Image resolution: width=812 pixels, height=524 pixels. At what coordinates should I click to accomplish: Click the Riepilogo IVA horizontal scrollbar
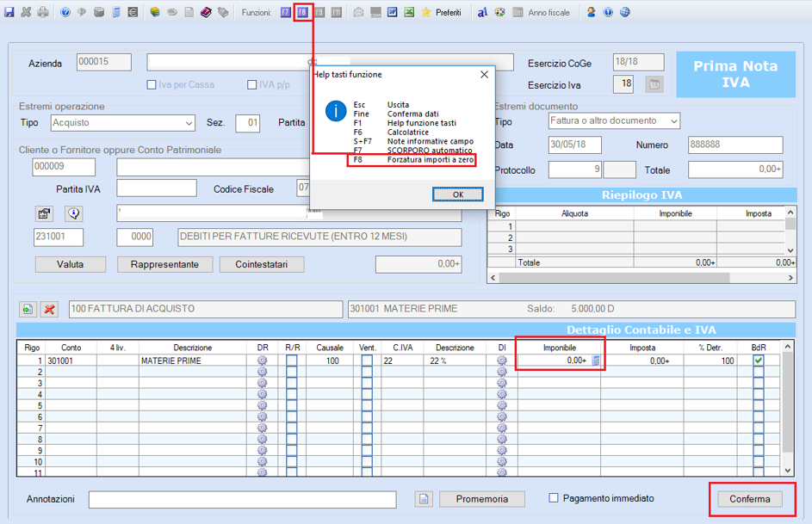pos(642,278)
